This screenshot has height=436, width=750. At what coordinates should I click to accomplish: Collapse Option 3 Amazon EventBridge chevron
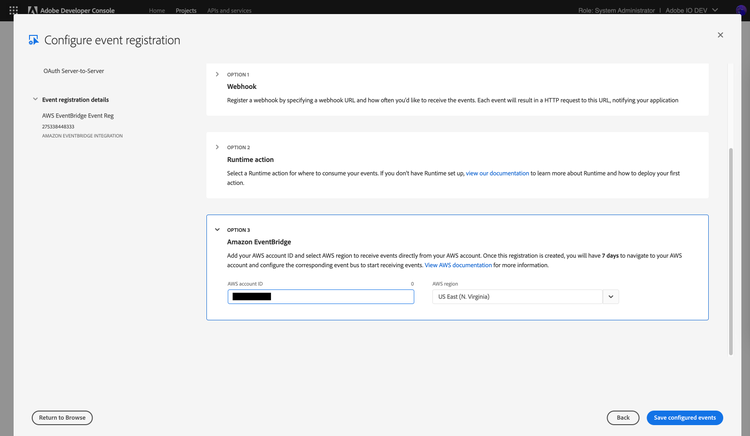[x=217, y=229]
